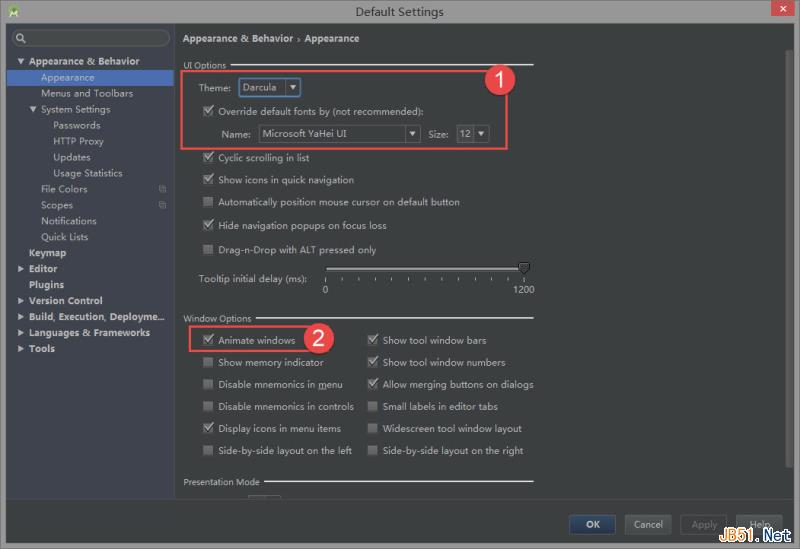Collapse System Settings tree node
This screenshot has width=800, height=549.
coord(33,109)
